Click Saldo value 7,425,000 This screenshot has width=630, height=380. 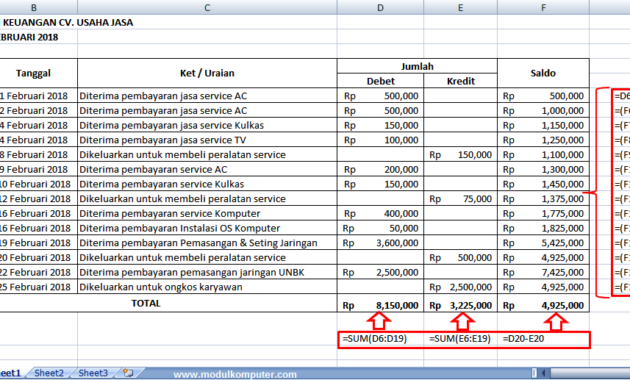543,272
